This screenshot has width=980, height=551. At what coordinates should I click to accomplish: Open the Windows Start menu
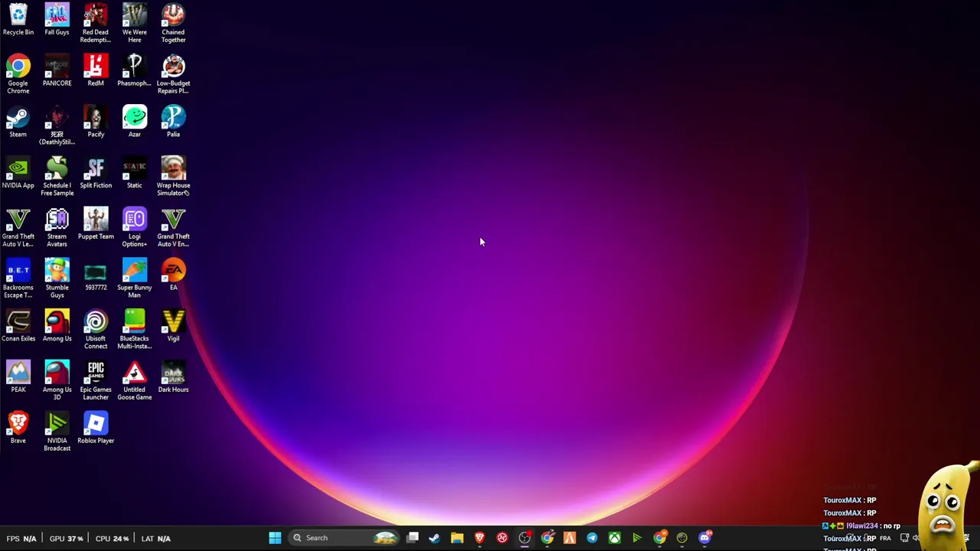tap(275, 538)
